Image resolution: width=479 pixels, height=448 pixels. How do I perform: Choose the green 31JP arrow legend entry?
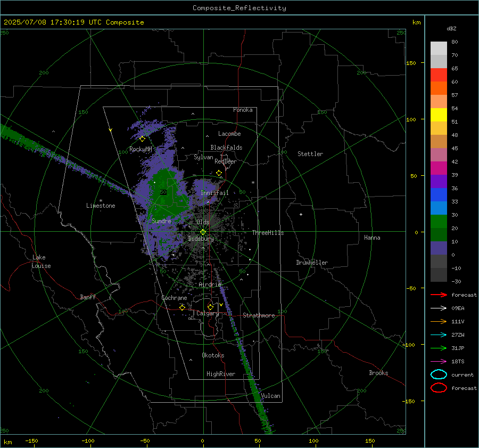point(439,348)
